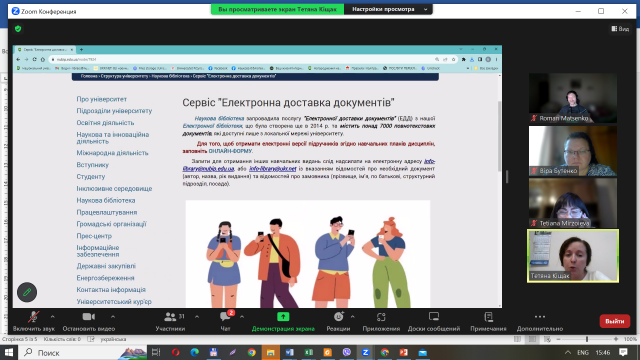Open Microsoft Edge from taskbar
Viewport: 640px width, 360px height.
coord(195,352)
